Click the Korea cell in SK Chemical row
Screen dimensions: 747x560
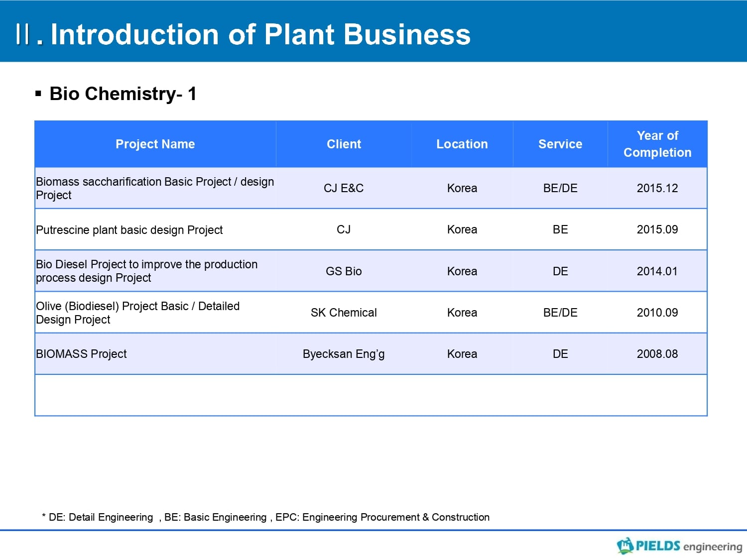(x=462, y=313)
